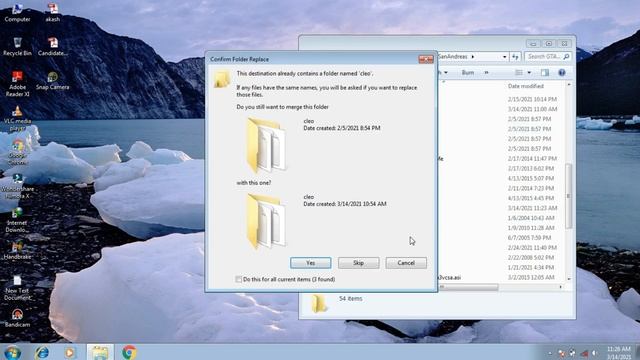Expand the address bar history dropdown

pyautogui.click(x=504, y=57)
